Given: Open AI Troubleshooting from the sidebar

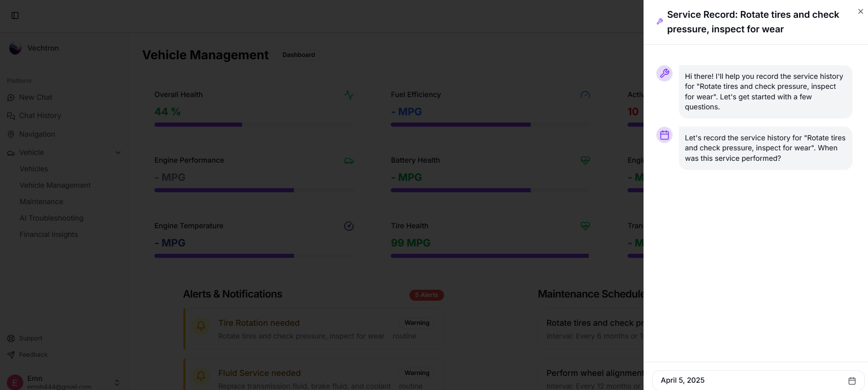Looking at the screenshot, I should pyautogui.click(x=51, y=218).
